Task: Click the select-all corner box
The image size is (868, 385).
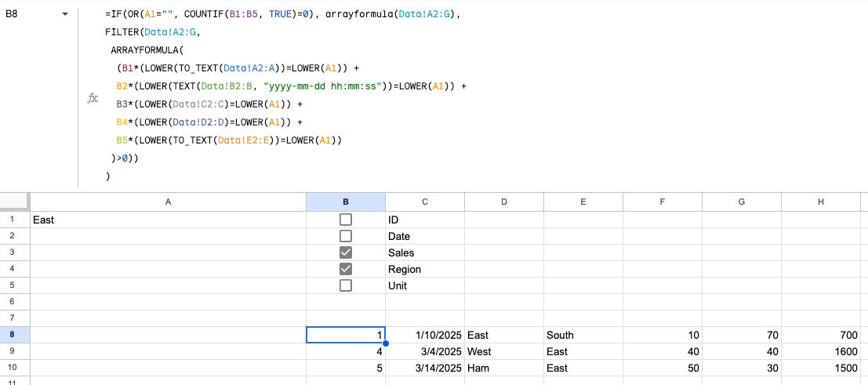Action: coord(15,202)
